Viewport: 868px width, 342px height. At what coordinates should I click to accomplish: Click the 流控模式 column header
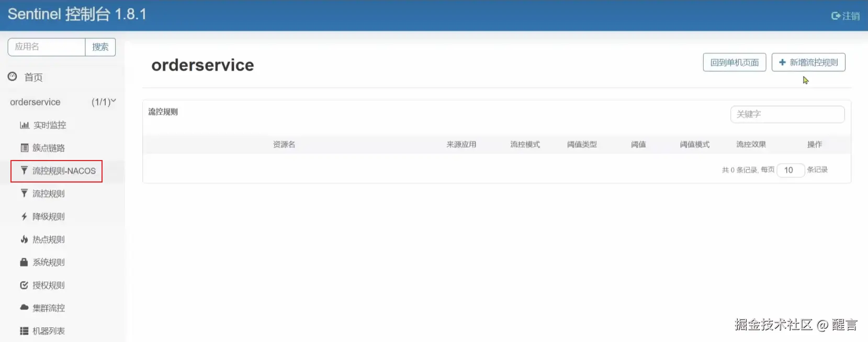click(525, 144)
